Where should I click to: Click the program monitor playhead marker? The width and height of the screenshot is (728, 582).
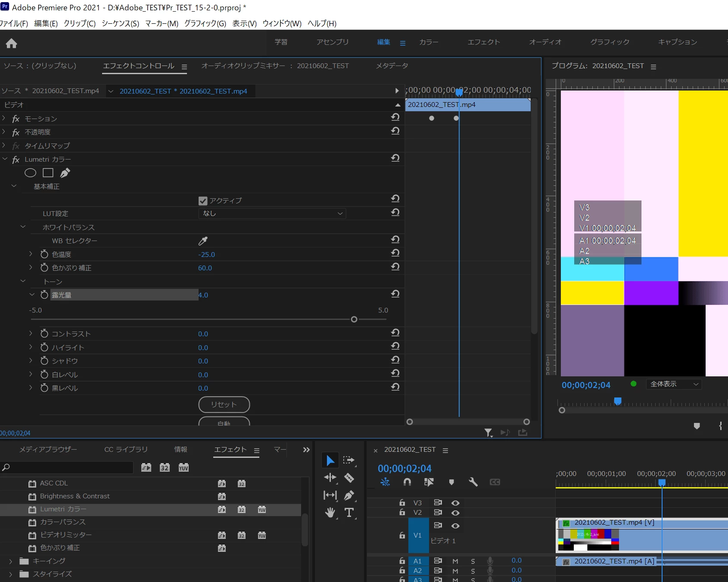click(x=618, y=401)
